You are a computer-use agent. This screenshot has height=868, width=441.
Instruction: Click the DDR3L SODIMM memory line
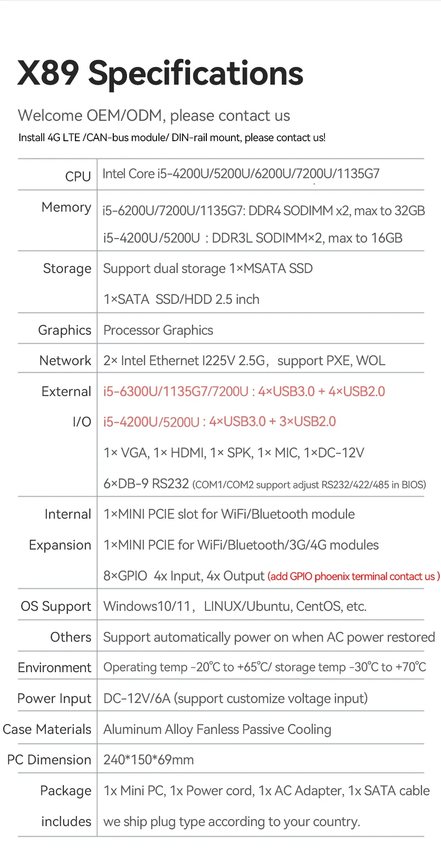[x=253, y=238]
